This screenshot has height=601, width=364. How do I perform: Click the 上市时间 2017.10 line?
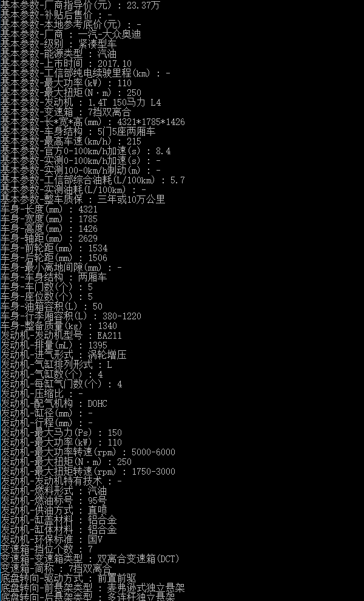(66, 63)
